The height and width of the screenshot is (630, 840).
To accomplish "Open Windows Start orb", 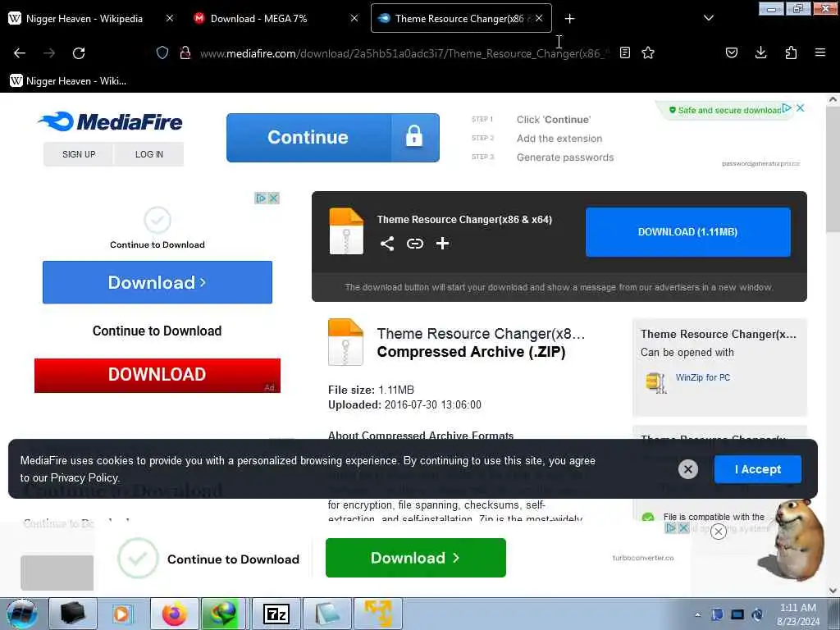I will (x=22, y=614).
